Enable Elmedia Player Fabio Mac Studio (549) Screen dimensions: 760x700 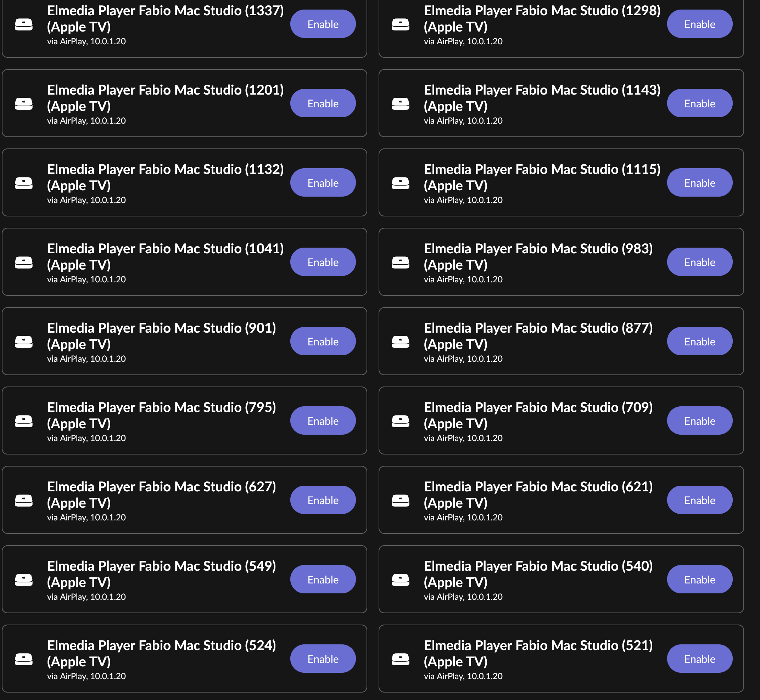click(x=323, y=579)
